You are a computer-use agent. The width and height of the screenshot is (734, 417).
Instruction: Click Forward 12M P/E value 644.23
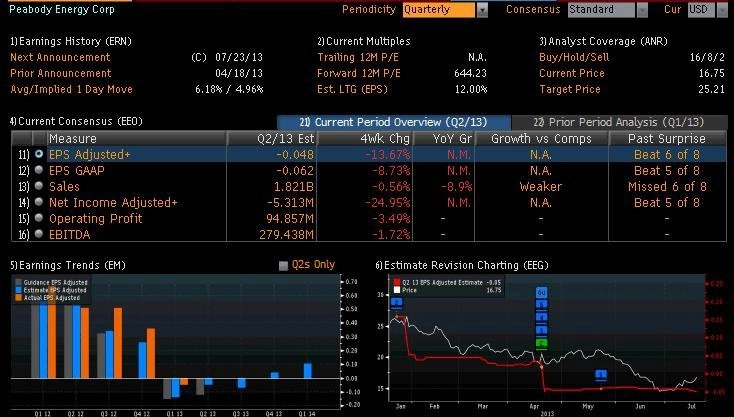(470, 73)
